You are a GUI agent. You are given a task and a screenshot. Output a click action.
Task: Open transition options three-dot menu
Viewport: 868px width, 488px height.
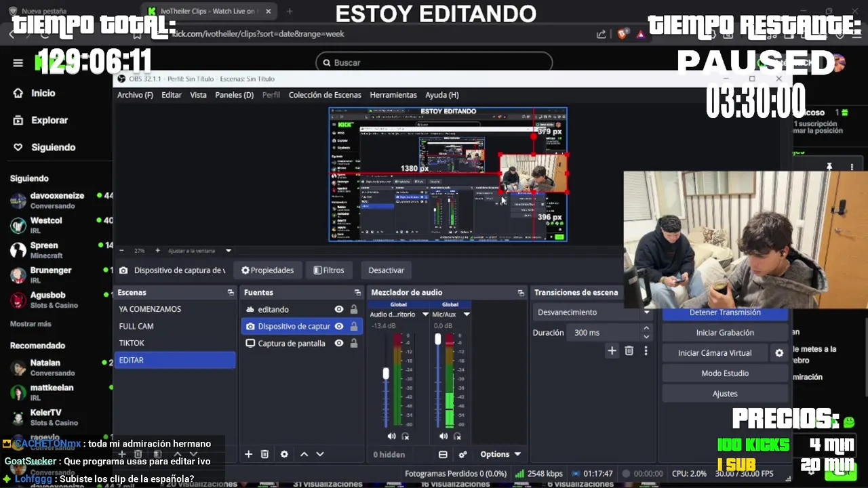click(646, 350)
